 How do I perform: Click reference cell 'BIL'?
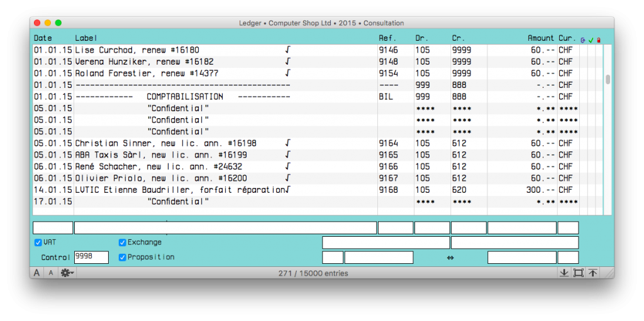pyautogui.click(x=386, y=97)
